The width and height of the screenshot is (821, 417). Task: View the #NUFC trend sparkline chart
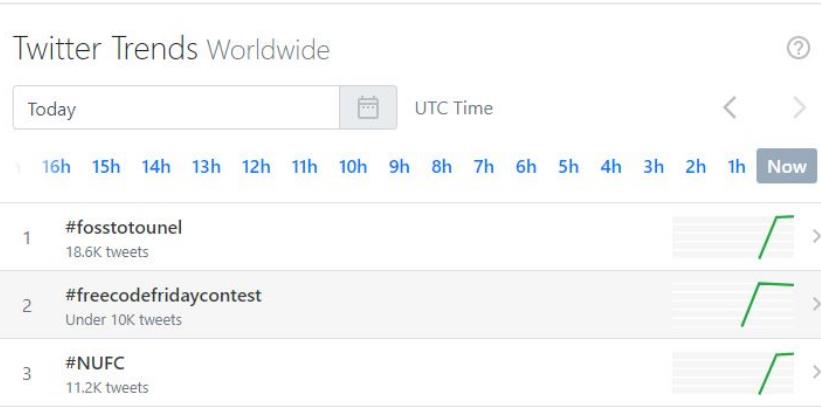click(x=733, y=372)
